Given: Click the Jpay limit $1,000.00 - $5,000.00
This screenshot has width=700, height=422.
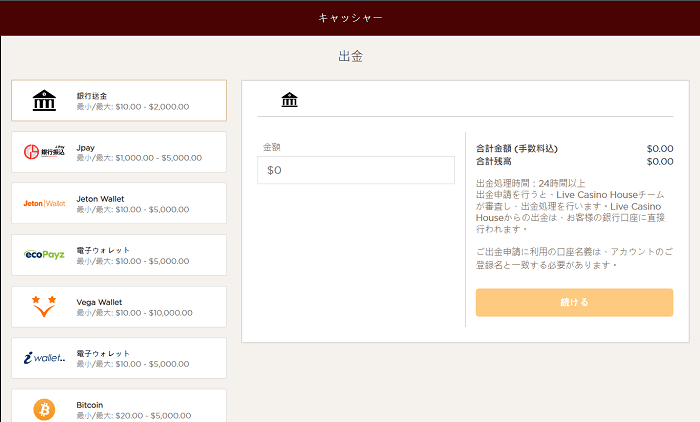Looking at the screenshot, I should pos(158,158).
